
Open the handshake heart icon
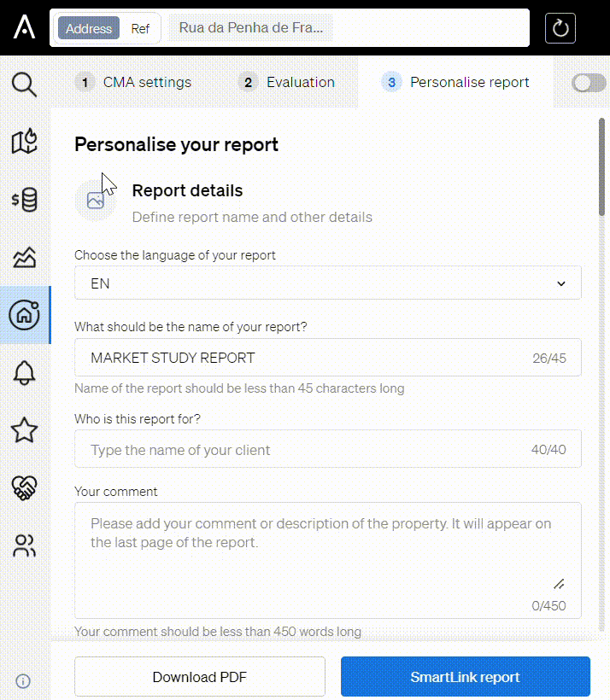click(24, 487)
